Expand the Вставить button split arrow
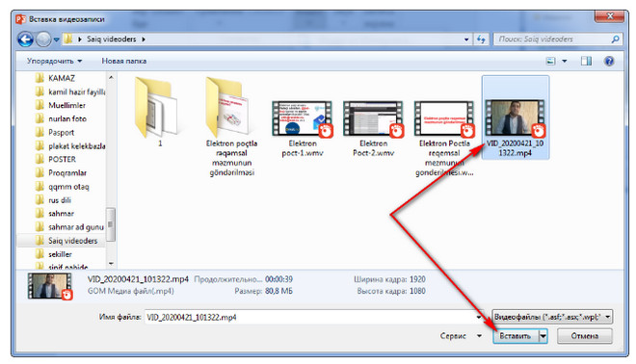Viewport: 636px width, 364px height. click(x=543, y=336)
